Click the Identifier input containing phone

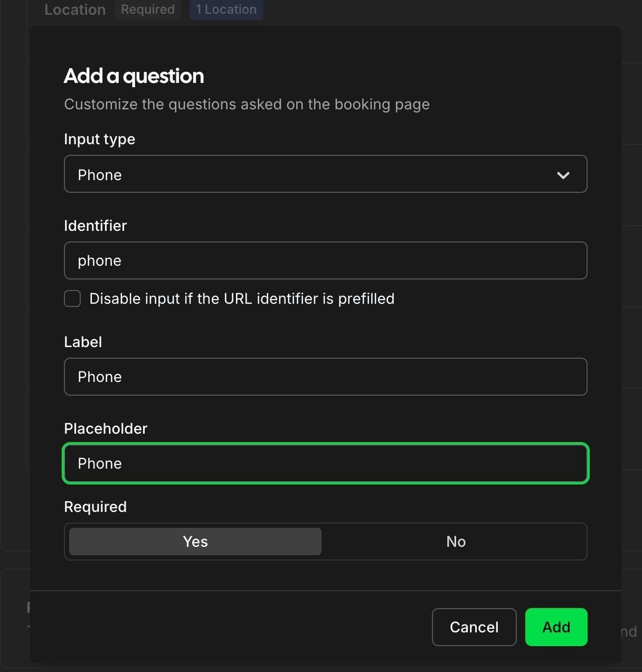pos(325,260)
